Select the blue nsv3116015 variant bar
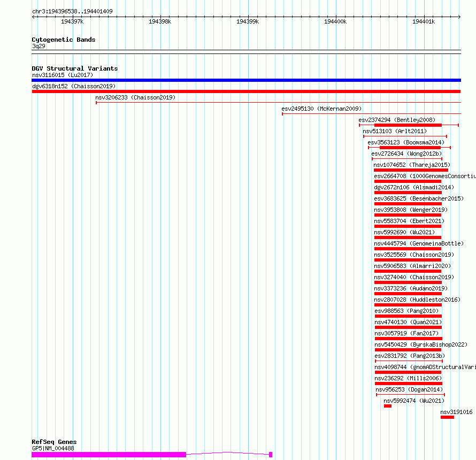Screen dimensions: 476x460 click(x=246, y=80)
